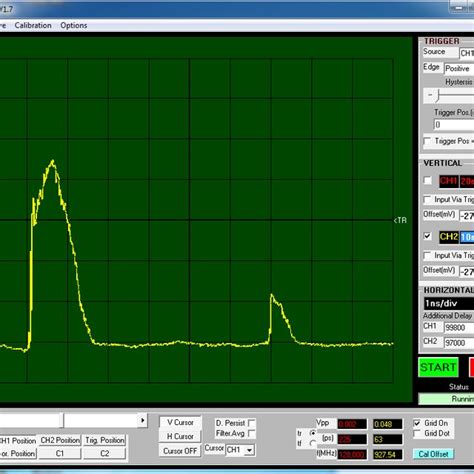
Task: Click the CH2 Additional Delay field
Action: coord(459,343)
